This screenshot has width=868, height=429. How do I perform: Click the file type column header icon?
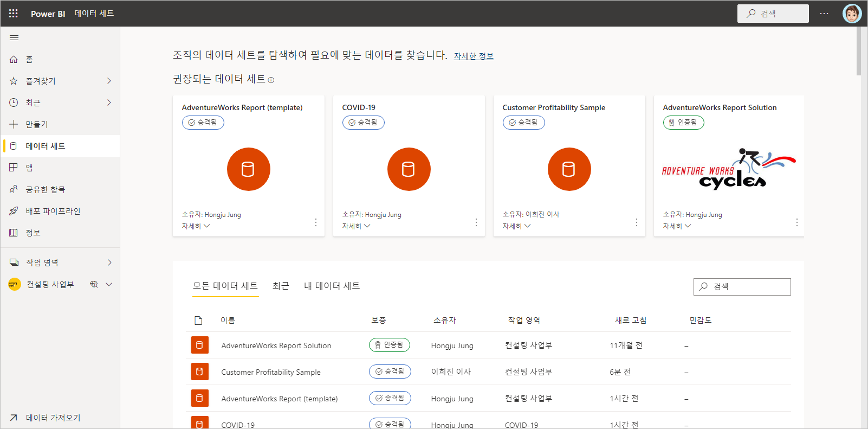(198, 321)
